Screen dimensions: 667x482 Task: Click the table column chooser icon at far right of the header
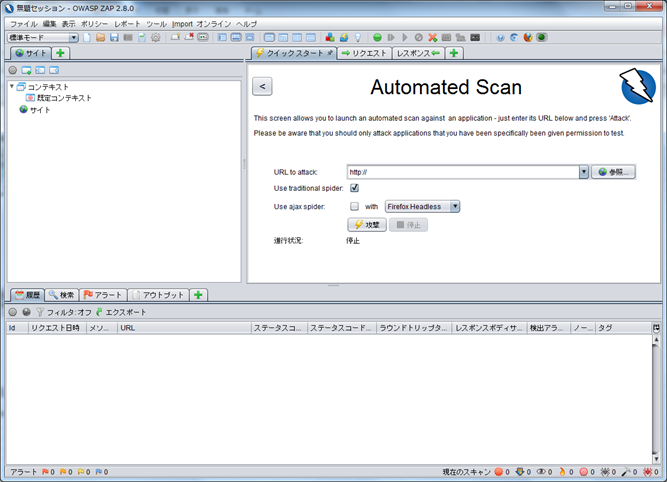coord(656,328)
